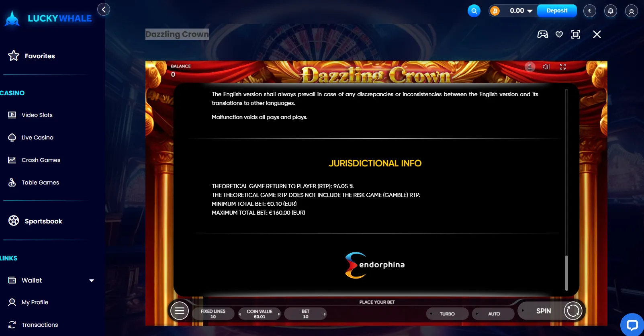
Task: Decrease coin value with left arrow
Action: pos(240,314)
